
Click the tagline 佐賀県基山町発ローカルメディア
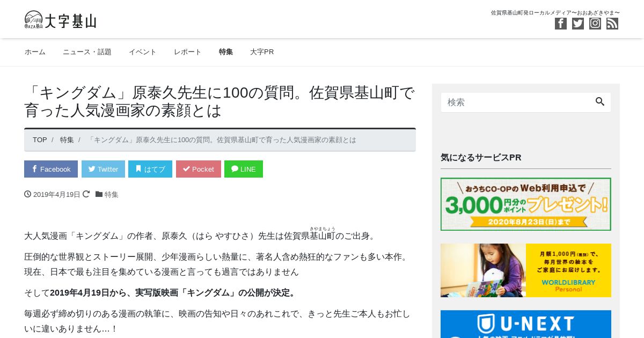[x=555, y=12]
